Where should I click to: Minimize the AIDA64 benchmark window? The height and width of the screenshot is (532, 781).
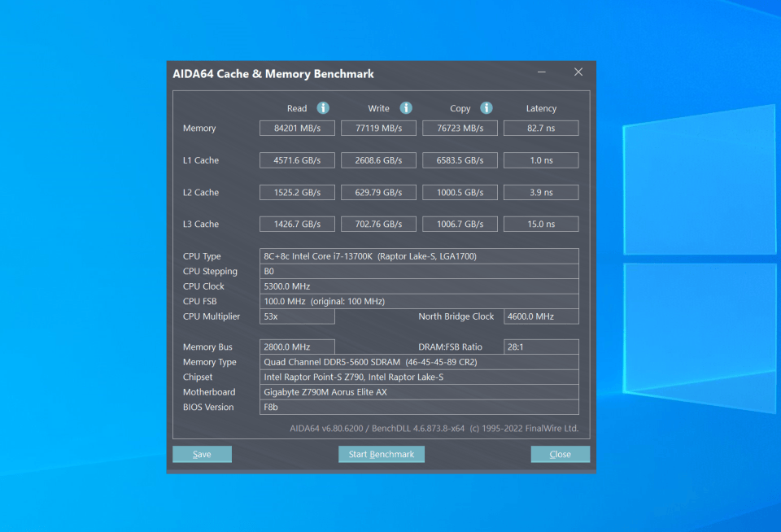tap(542, 72)
